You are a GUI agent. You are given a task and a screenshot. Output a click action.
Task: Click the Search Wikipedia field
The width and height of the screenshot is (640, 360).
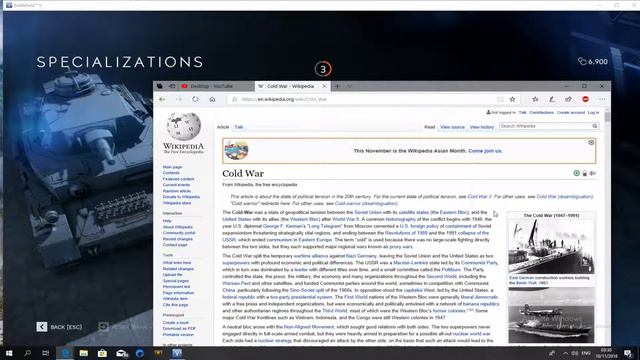545,126
